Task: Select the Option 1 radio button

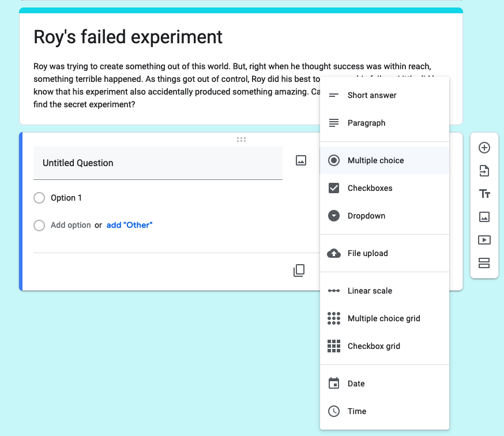Action: (x=39, y=198)
